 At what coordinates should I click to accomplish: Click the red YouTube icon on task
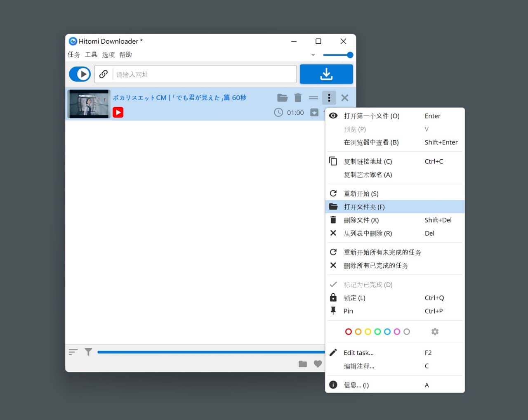point(118,112)
